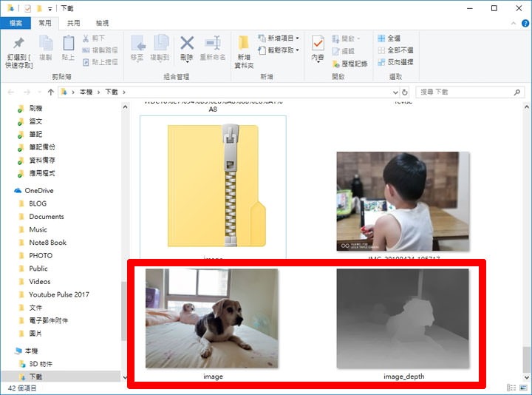Collapse the ribbon with the chevron
The image size is (532, 395).
pos(513,23)
